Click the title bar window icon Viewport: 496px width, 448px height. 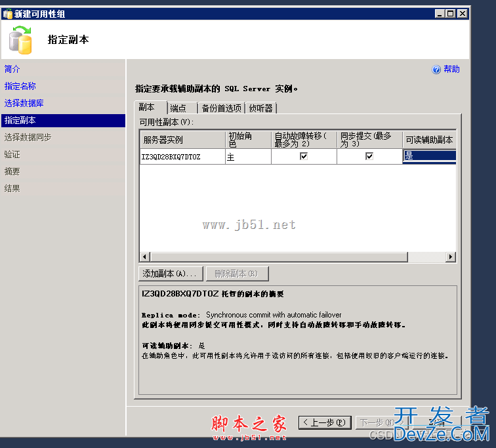pos(8,14)
